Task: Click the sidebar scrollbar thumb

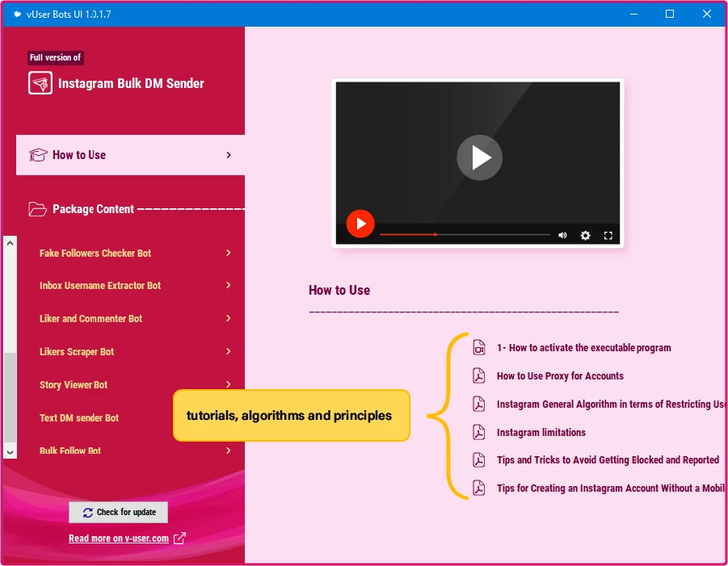Action: [11, 397]
